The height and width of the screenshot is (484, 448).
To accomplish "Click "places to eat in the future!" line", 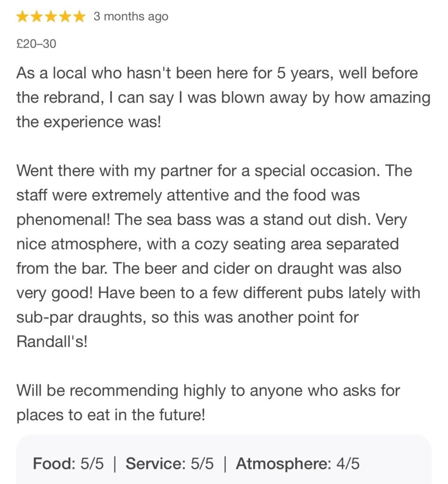I will pos(111,415).
